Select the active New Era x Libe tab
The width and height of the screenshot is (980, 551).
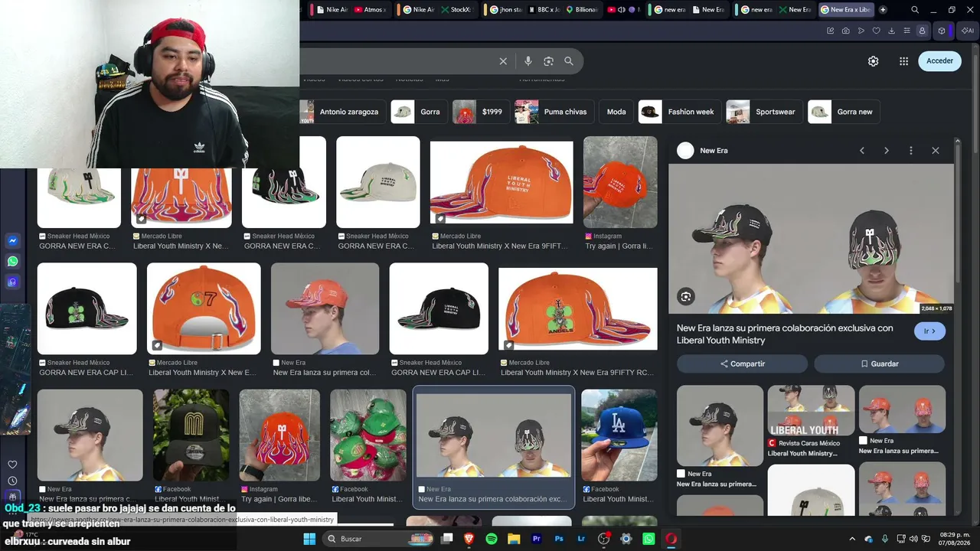(845, 10)
